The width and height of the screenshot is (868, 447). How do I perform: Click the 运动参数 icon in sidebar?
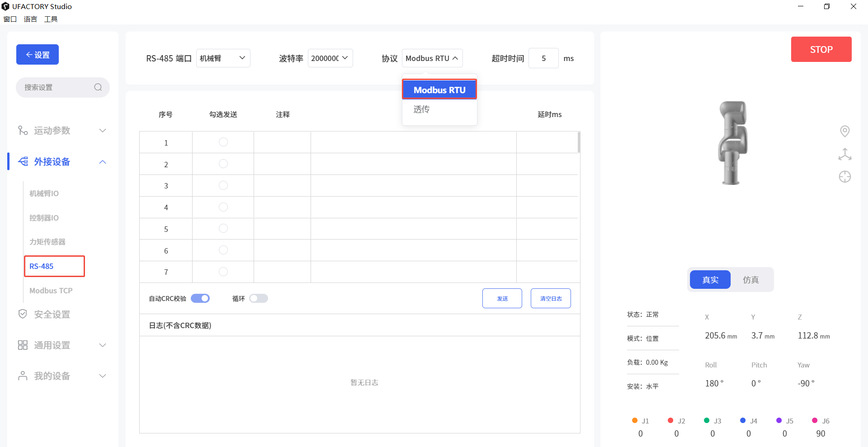(23, 131)
